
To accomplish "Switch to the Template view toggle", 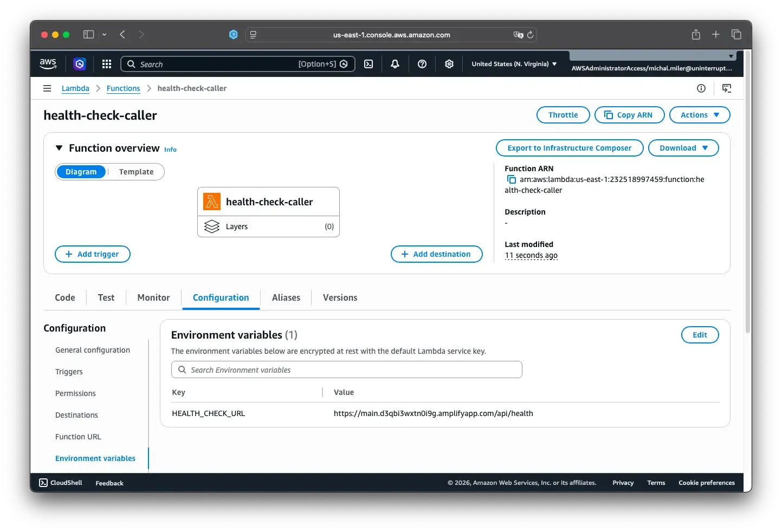I will click(136, 172).
